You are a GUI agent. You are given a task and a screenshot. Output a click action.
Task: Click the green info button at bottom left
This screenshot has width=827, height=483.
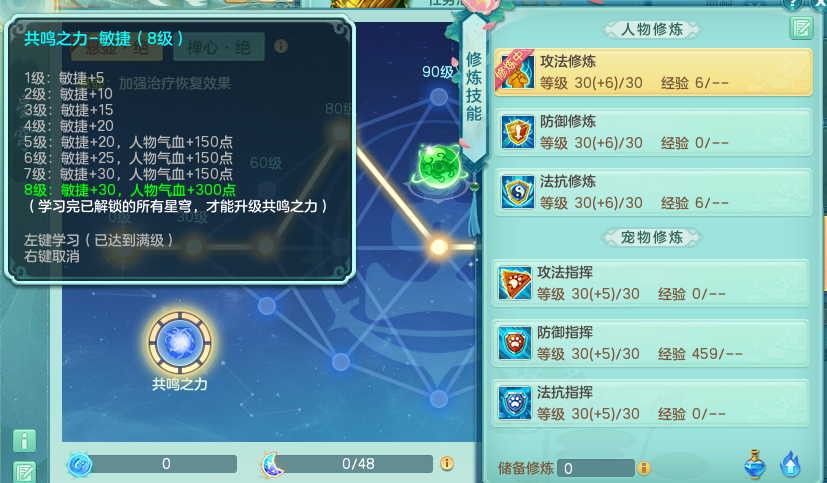click(24, 441)
